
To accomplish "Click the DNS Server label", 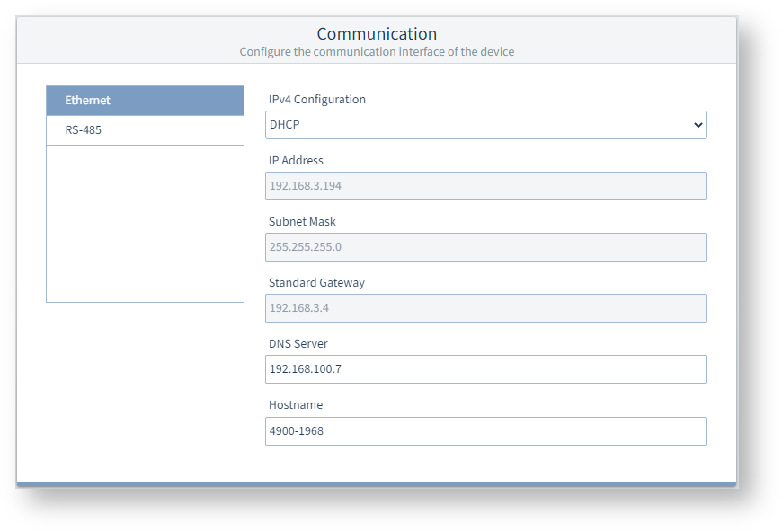I will 298,343.
